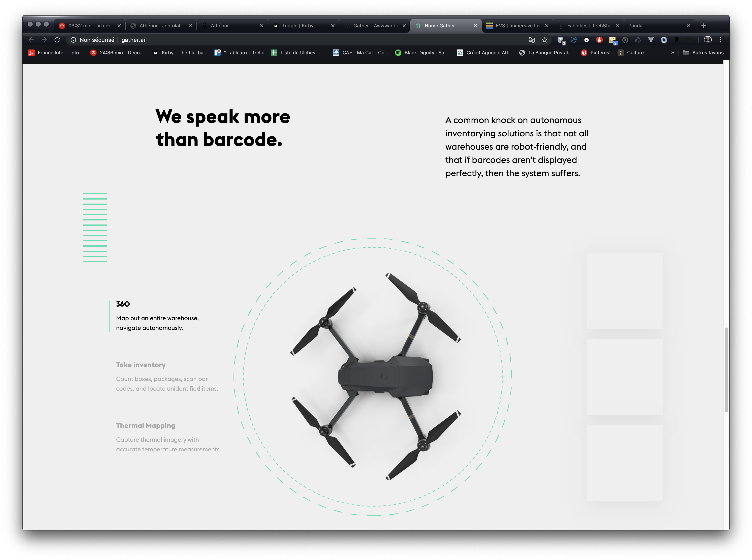Open the La Banque Postale bookmark
Image resolution: width=752 pixels, height=560 pixels.
tap(545, 53)
